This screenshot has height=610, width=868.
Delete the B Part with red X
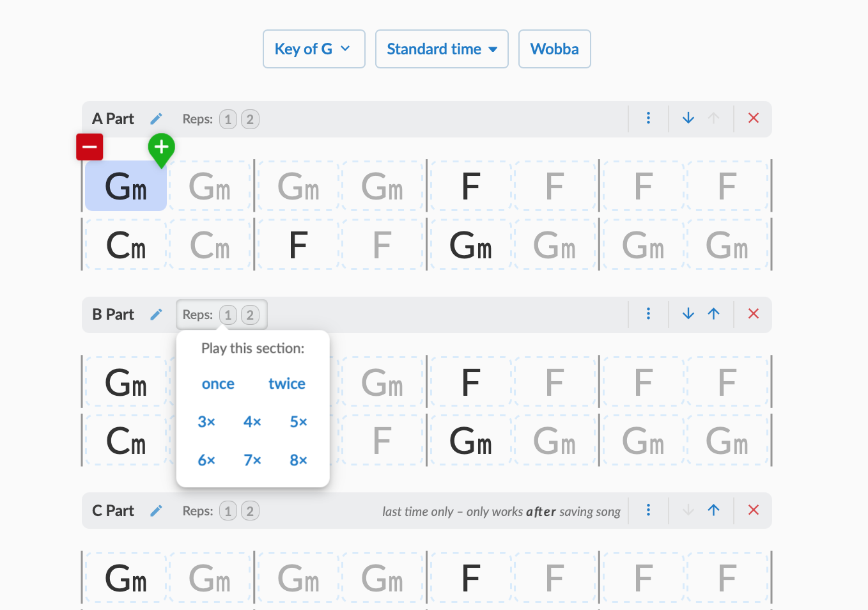click(x=754, y=314)
